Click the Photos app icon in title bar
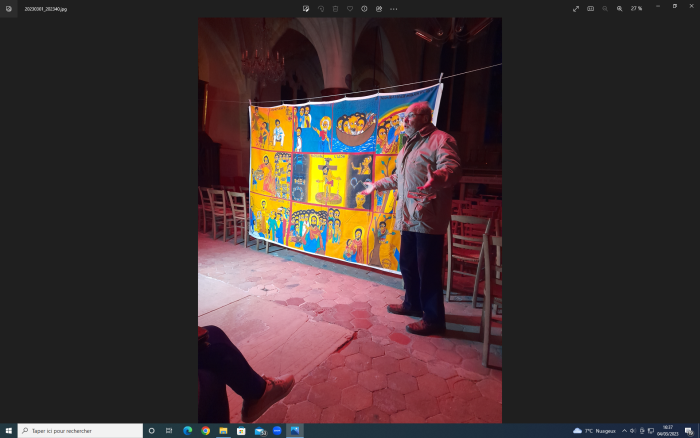 [x=8, y=8]
